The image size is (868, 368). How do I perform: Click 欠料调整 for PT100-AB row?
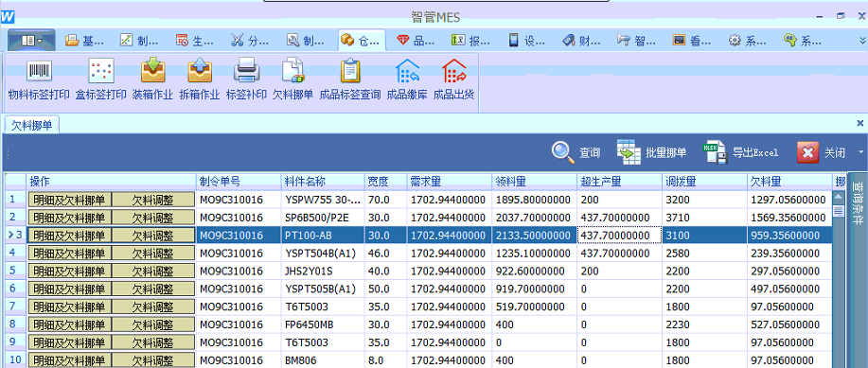click(153, 236)
